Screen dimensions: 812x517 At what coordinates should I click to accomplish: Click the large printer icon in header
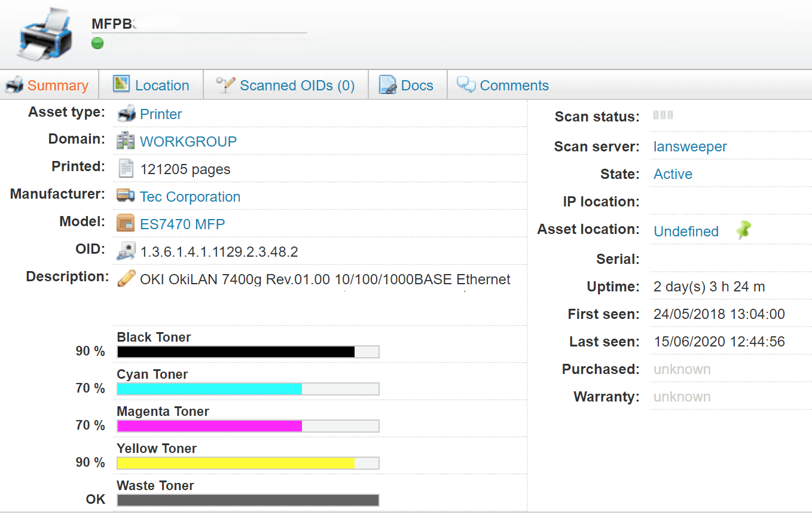click(x=45, y=35)
